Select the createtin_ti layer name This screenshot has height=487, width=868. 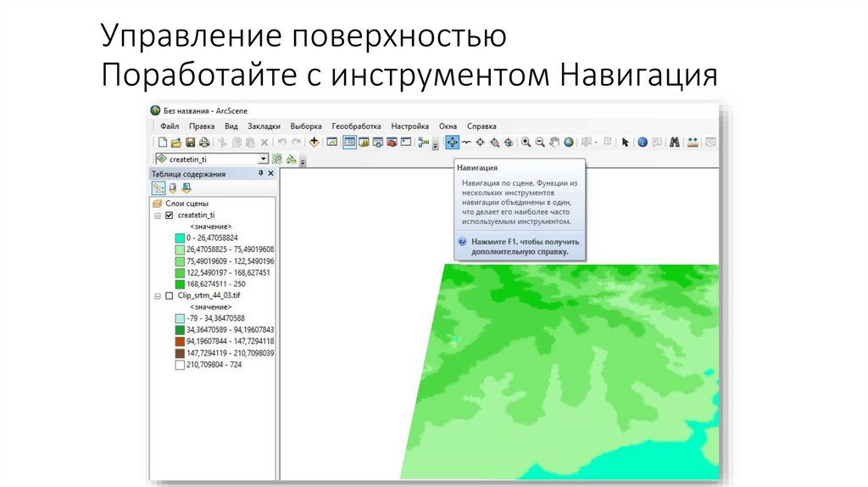(196, 215)
